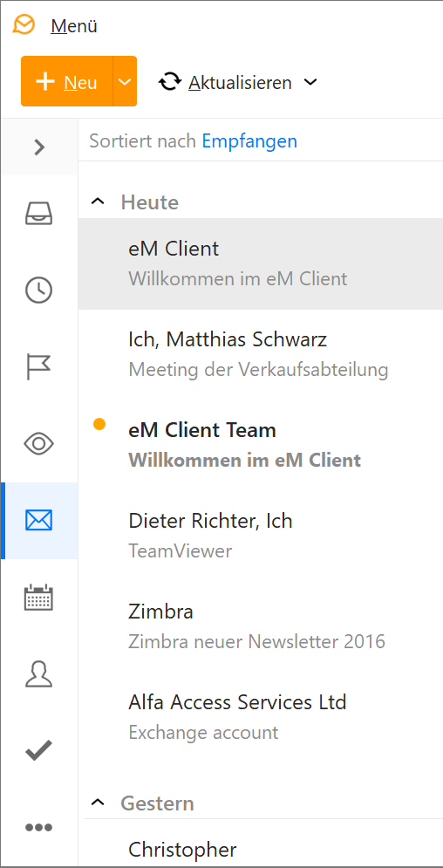443x868 pixels.
Task: Open the Menü menu
Action: tap(74, 25)
